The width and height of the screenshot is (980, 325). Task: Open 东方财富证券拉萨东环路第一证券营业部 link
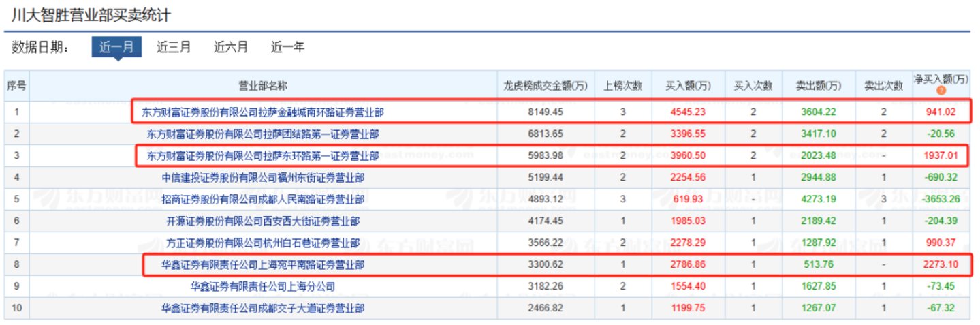pos(262,155)
